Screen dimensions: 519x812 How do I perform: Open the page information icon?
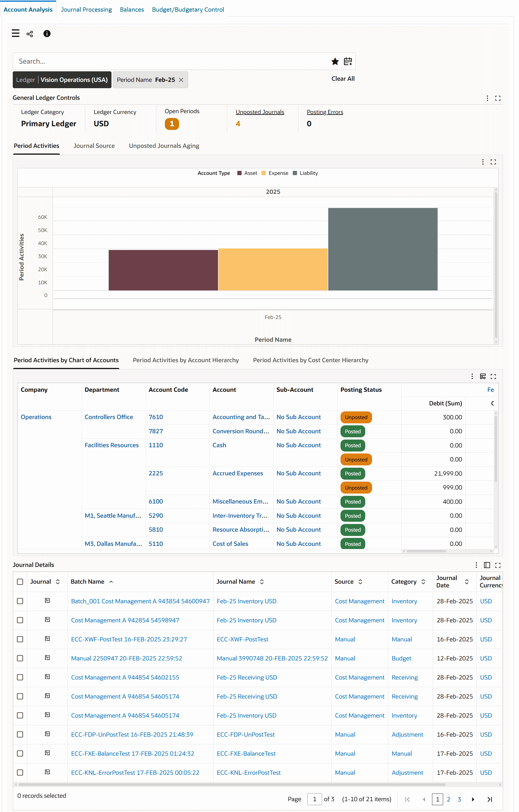pos(47,33)
